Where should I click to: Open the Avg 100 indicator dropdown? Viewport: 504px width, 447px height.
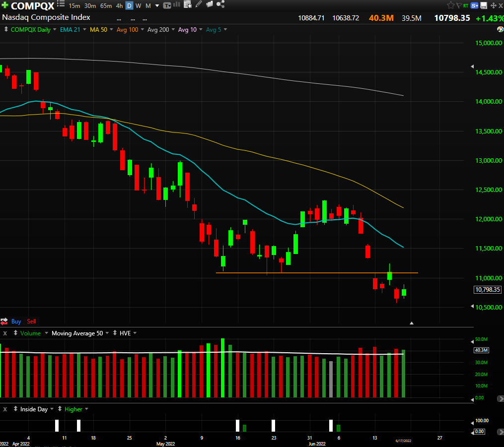pos(142,30)
